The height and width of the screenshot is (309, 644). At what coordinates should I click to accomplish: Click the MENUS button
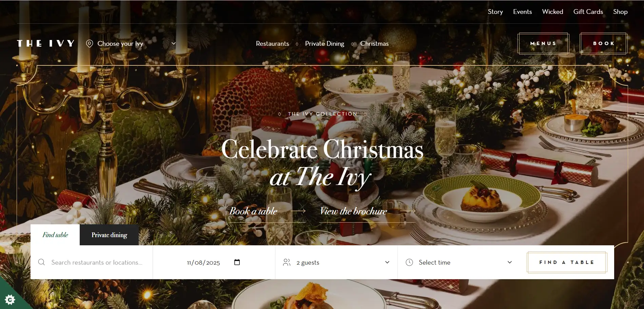(543, 43)
